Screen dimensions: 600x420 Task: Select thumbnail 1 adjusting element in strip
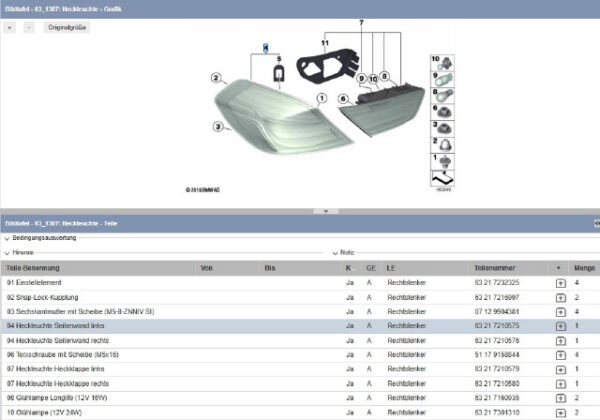(x=442, y=162)
